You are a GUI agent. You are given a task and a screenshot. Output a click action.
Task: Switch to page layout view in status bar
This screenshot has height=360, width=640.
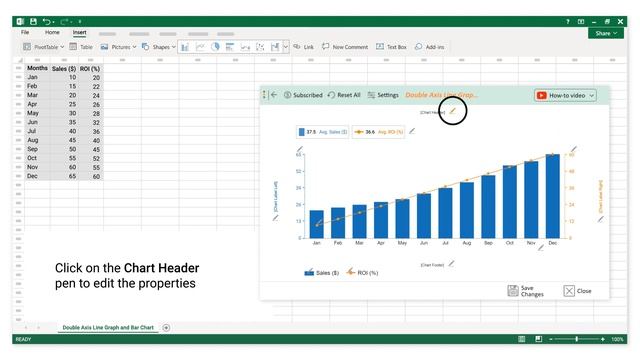click(x=539, y=339)
